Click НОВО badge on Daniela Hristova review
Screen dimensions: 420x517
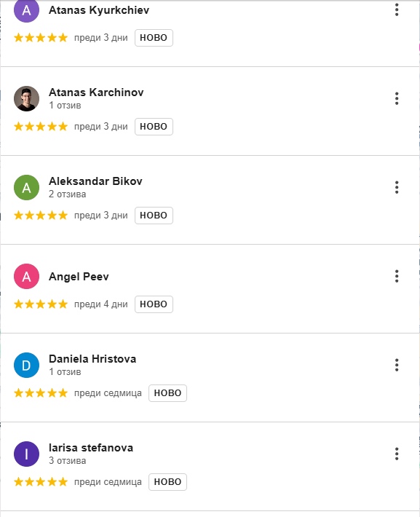[x=167, y=393]
